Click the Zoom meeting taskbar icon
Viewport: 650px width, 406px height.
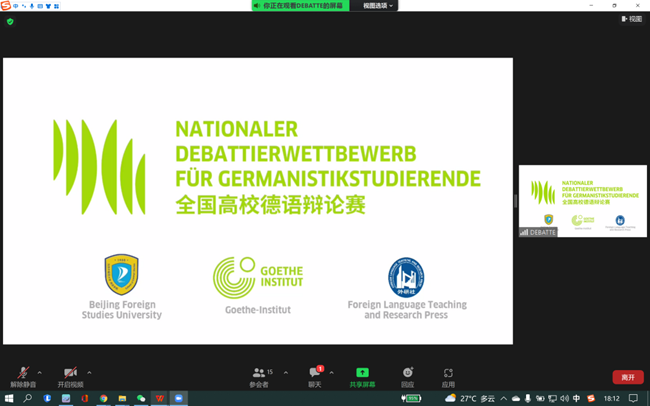(x=179, y=399)
